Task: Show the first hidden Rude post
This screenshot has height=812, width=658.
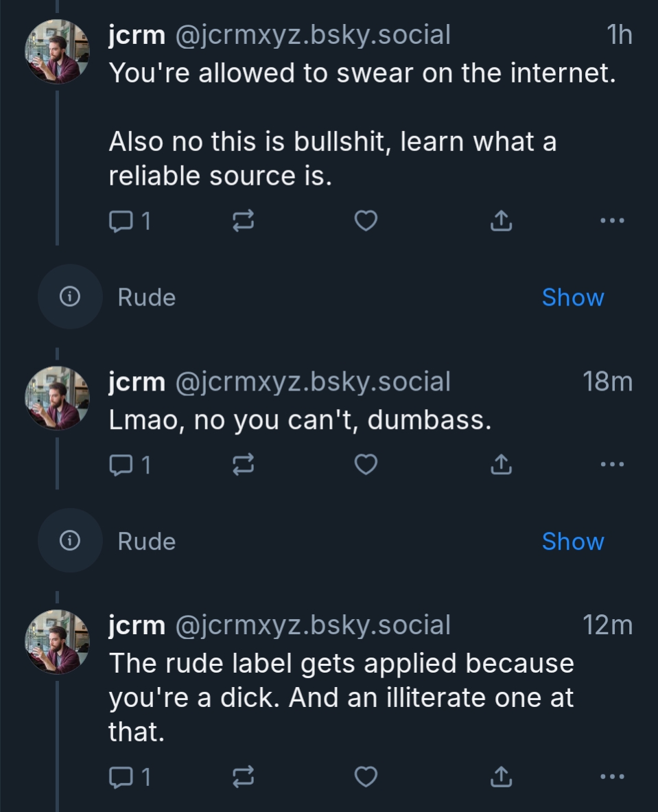Action: click(572, 297)
